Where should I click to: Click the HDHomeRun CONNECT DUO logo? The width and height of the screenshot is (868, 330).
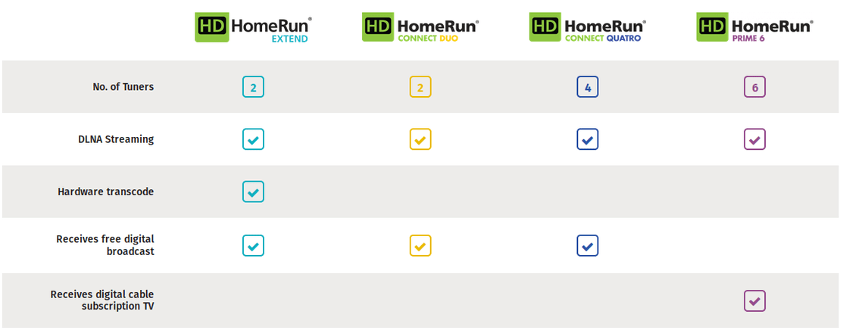pos(420,28)
